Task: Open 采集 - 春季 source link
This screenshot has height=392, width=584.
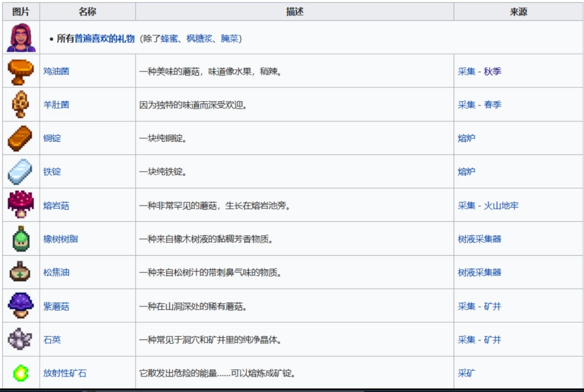Action: pos(479,104)
